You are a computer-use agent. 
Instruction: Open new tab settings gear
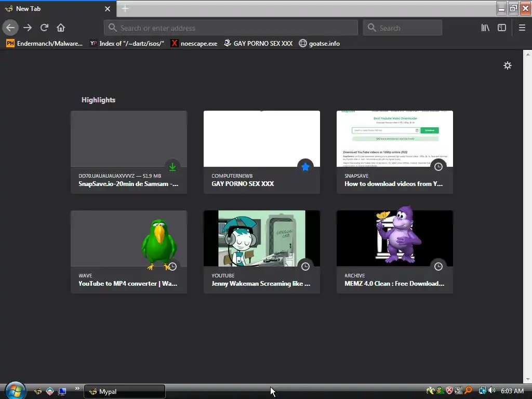(x=507, y=65)
